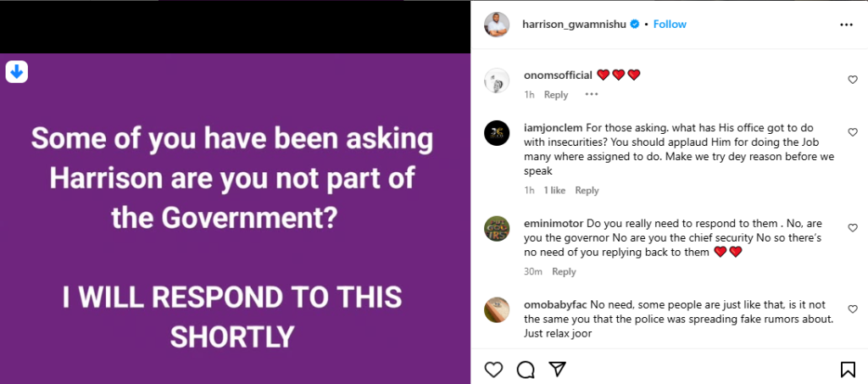Reply to eminimotor's comment
Image resolution: width=868 pixels, height=384 pixels.
564,272
